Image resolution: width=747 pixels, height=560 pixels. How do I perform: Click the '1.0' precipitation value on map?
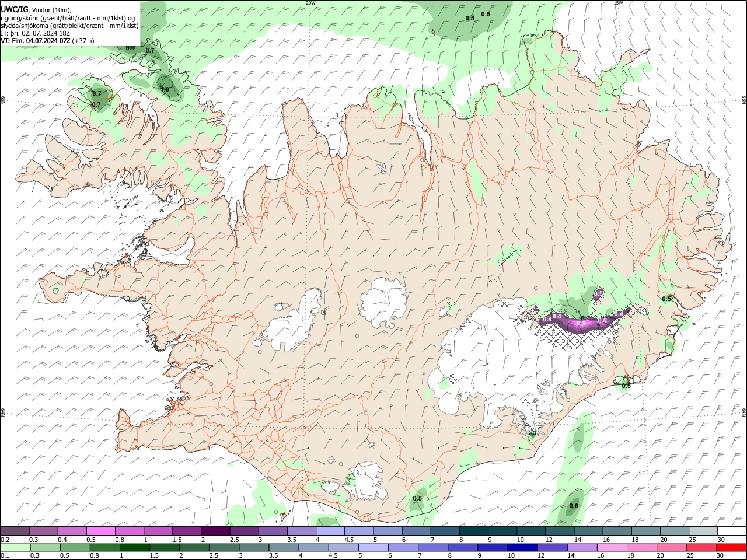coord(165,89)
